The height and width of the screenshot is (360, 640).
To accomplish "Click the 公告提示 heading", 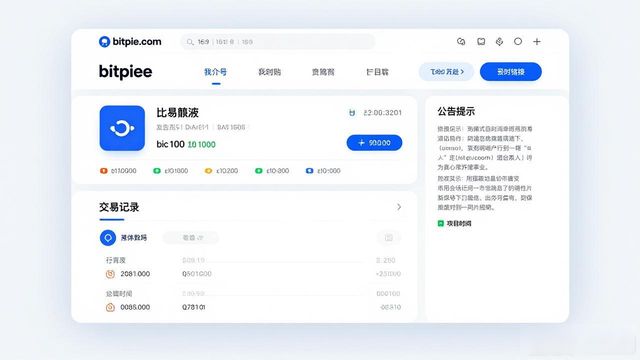I will tap(456, 111).
